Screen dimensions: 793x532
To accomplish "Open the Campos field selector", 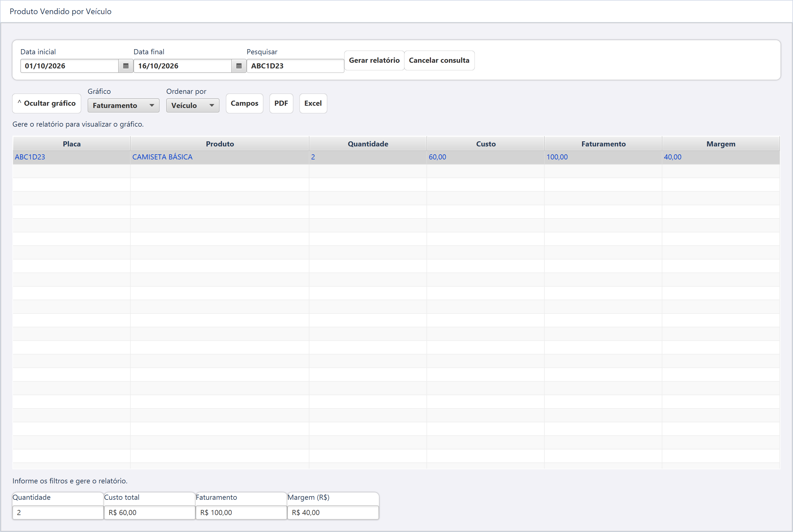I will click(x=244, y=103).
